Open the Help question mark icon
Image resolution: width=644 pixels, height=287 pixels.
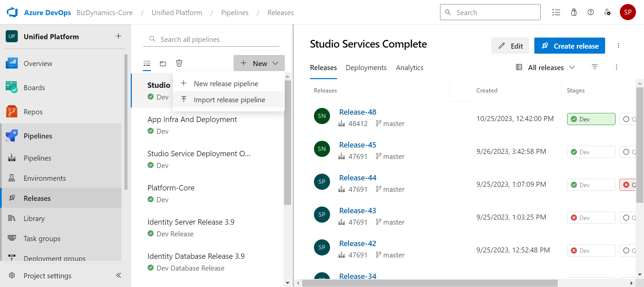pyautogui.click(x=591, y=12)
